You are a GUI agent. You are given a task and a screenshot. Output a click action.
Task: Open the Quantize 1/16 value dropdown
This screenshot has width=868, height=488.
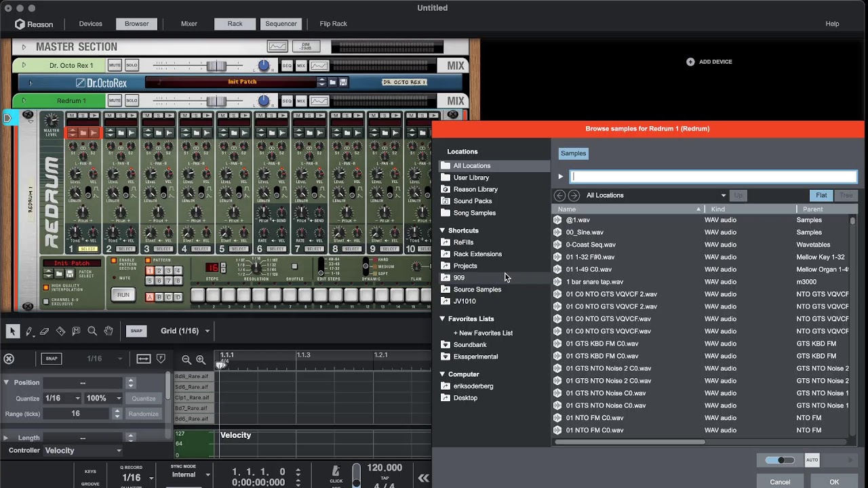[62, 399]
